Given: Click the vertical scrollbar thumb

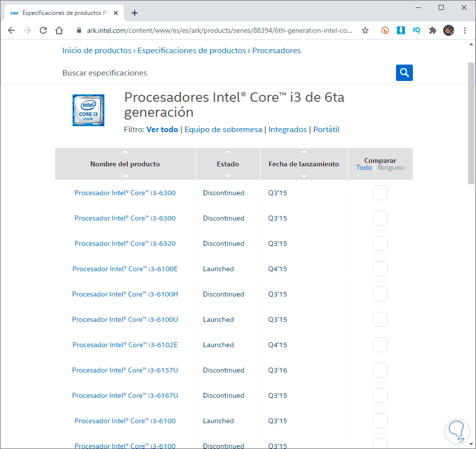Looking at the screenshot, I should pos(471,123).
